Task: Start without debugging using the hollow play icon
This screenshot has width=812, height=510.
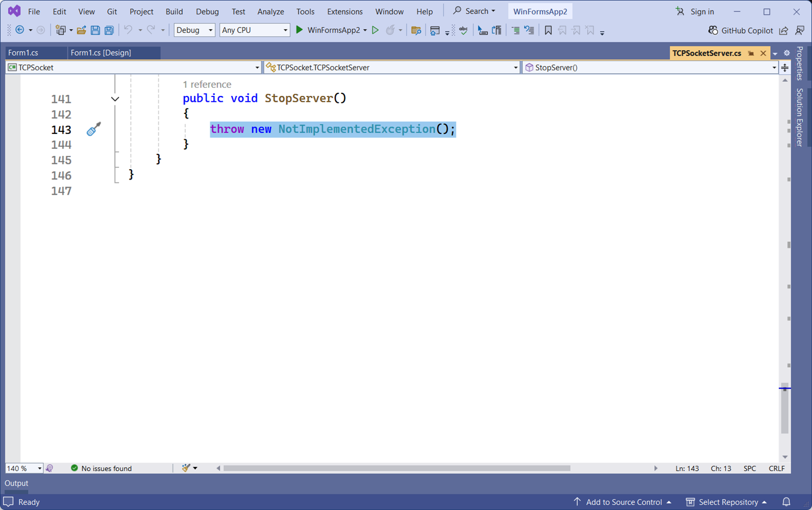Action: click(375, 30)
